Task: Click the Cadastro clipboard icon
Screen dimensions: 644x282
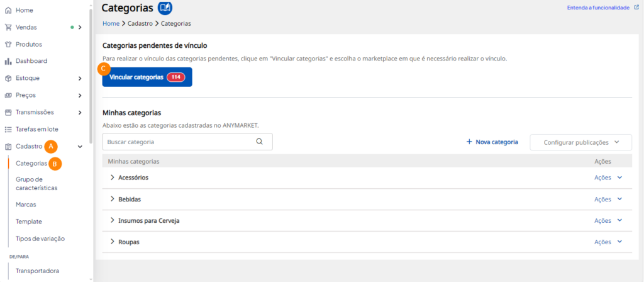Action: coord(8,146)
